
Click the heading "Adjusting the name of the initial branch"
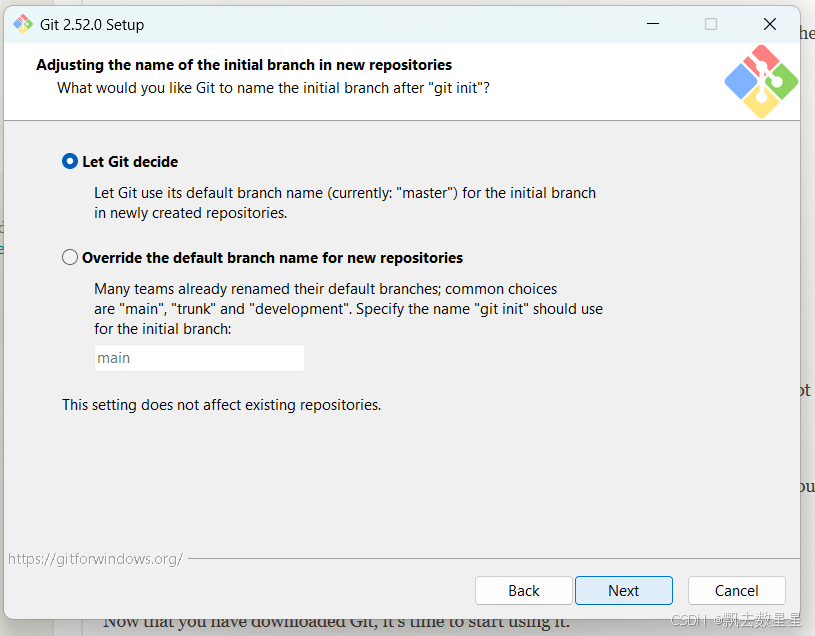click(244, 65)
